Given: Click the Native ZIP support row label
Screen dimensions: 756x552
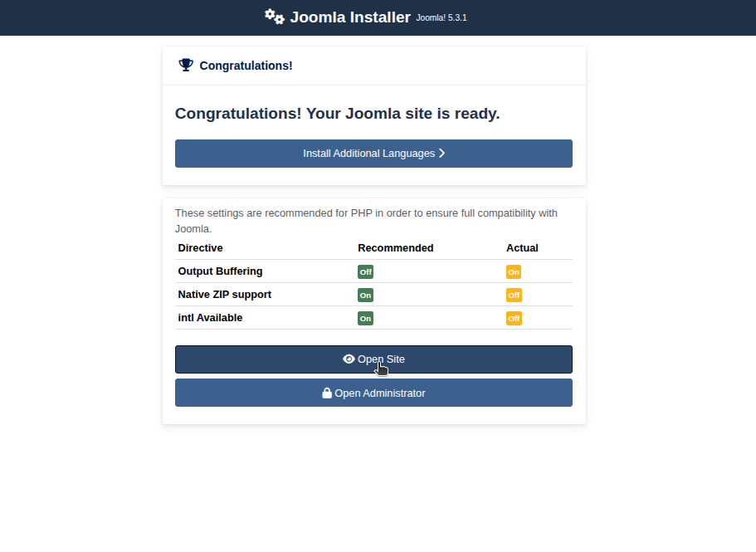Looking at the screenshot, I should (x=225, y=295).
